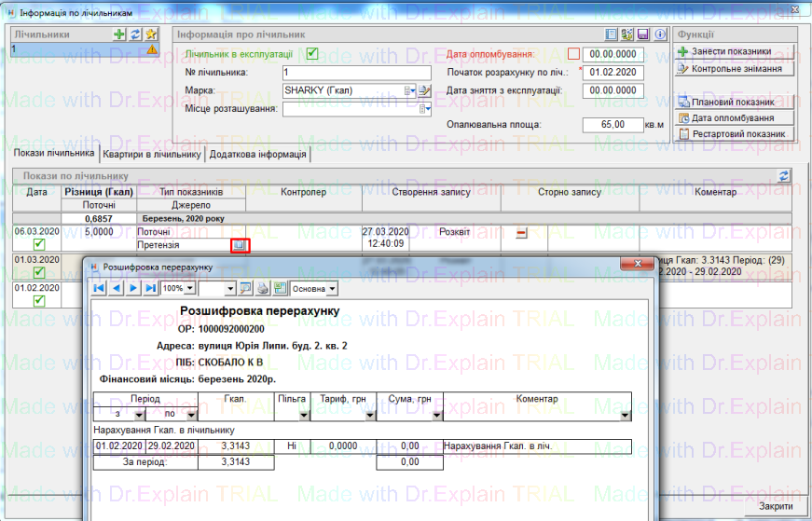The height and width of the screenshot is (521, 812).
Task: Click the Закрити button
Action: (776, 505)
